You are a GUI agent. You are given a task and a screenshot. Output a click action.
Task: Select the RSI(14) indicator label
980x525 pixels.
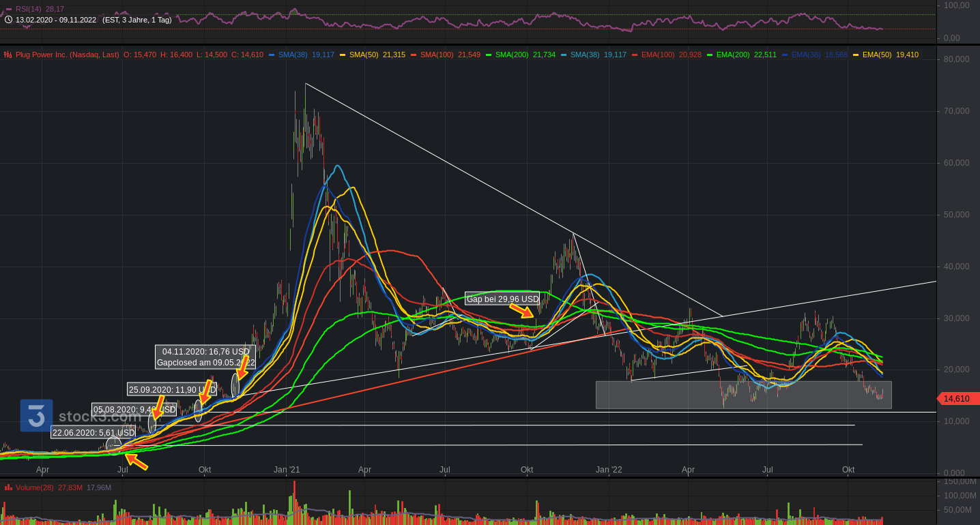[x=29, y=9]
